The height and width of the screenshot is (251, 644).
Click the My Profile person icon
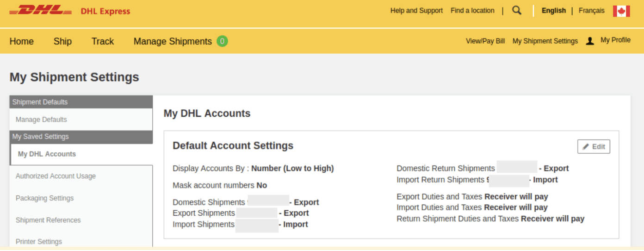(590, 41)
